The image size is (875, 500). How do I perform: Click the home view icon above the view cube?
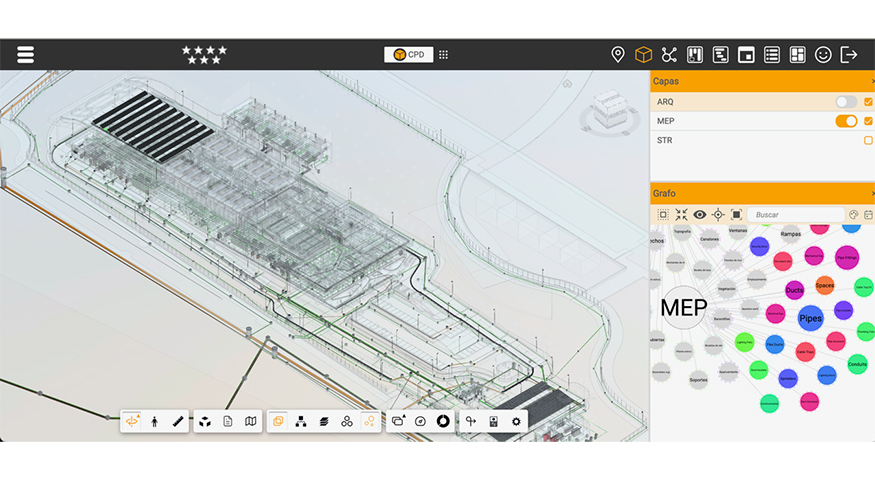[567, 84]
